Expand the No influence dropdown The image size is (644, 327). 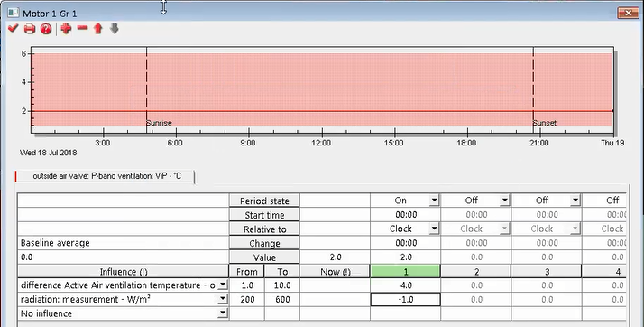pos(222,313)
